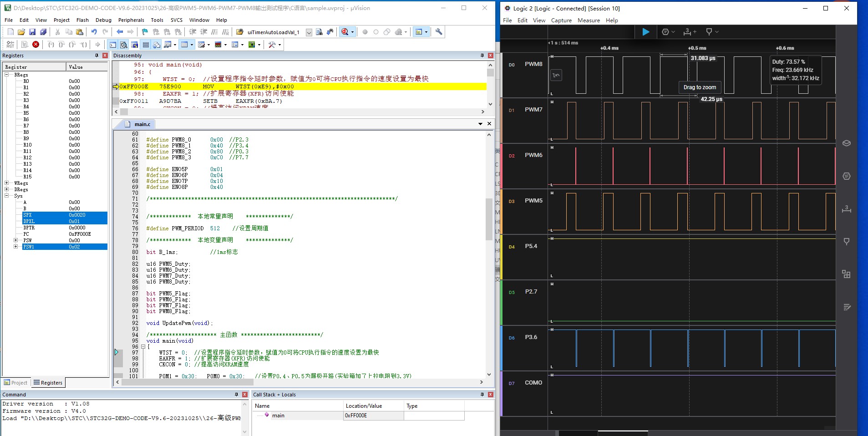
Task: Click the Run to Cursor Line icon
Action: coord(84,45)
